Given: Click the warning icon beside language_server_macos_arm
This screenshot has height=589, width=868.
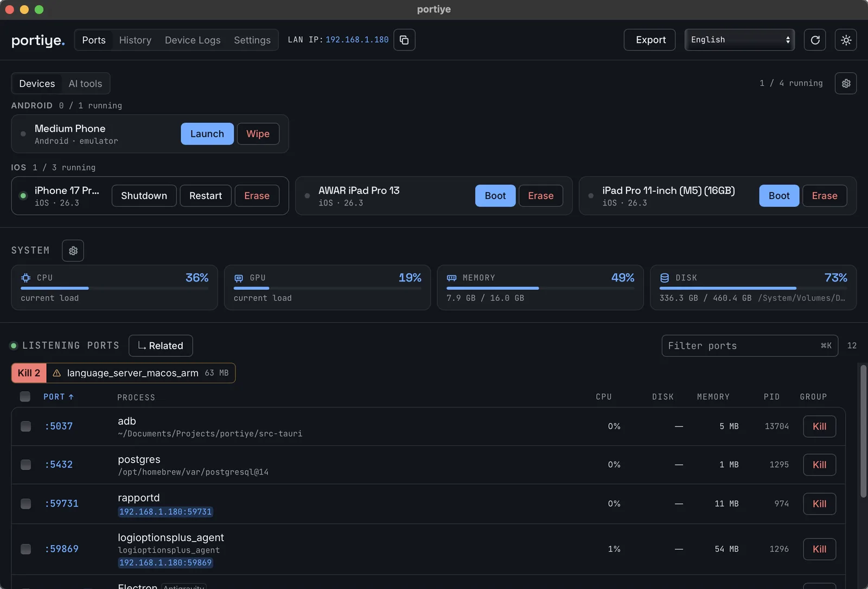Looking at the screenshot, I should pyautogui.click(x=56, y=373).
